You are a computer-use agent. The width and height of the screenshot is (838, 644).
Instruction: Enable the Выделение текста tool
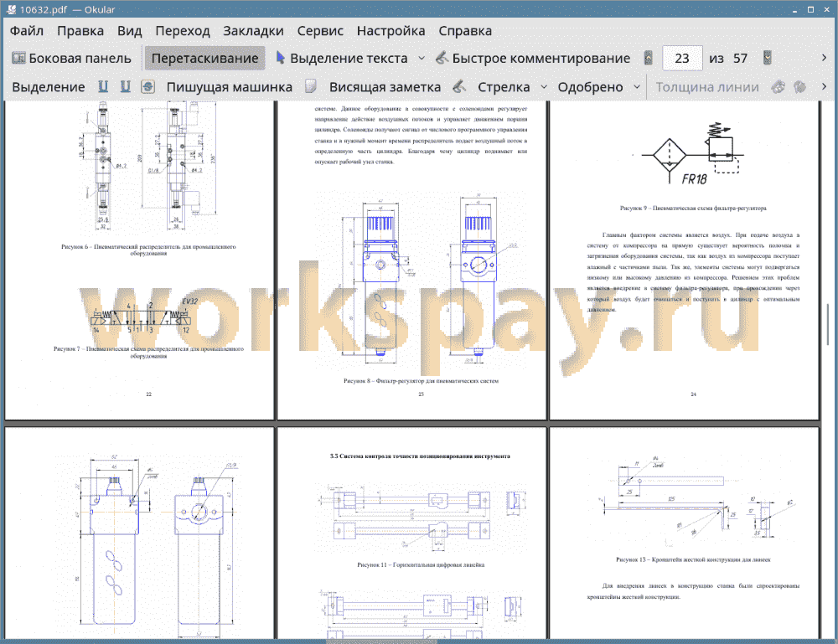(342, 59)
